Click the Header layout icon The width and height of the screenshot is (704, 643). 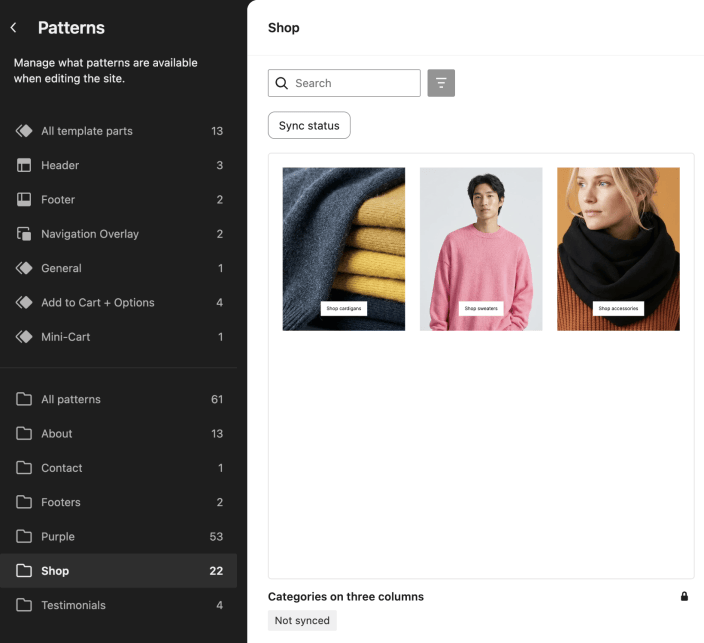24,165
